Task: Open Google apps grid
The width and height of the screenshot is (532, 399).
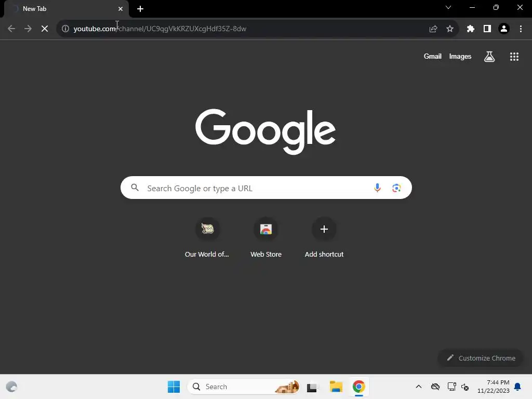Action: click(x=514, y=57)
